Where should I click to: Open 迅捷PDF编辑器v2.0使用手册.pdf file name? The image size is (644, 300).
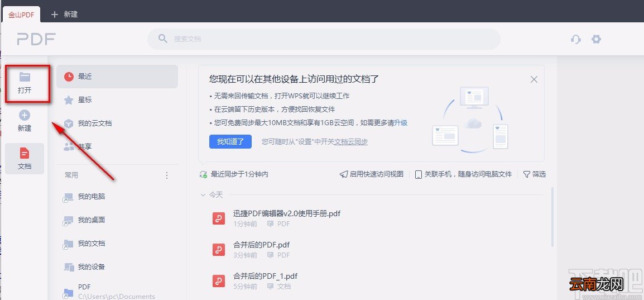287,213
